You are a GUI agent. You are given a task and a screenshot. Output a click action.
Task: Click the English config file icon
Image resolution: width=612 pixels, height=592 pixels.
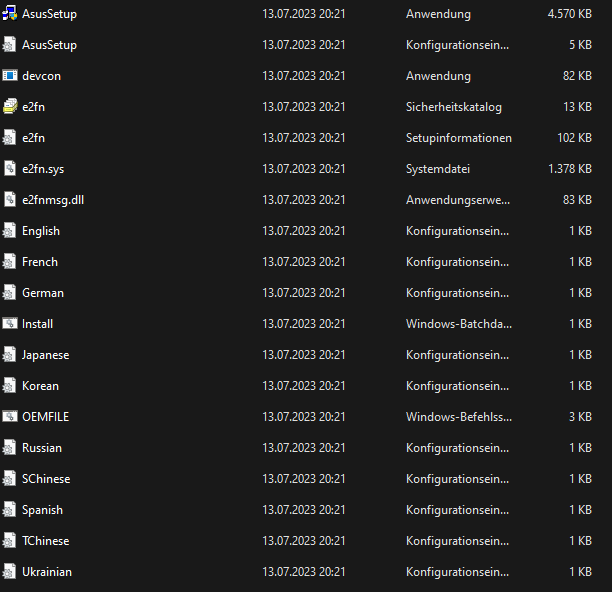(10, 231)
